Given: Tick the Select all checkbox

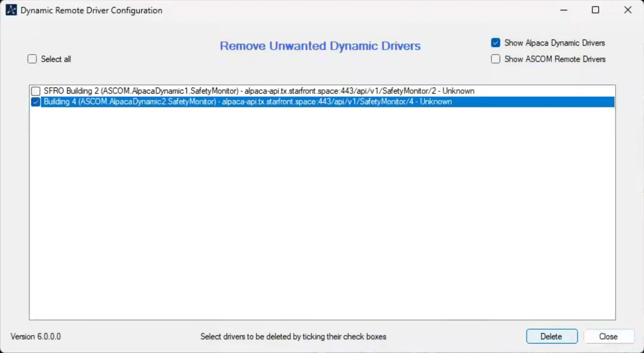Looking at the screenshot, I should point(32,59).
